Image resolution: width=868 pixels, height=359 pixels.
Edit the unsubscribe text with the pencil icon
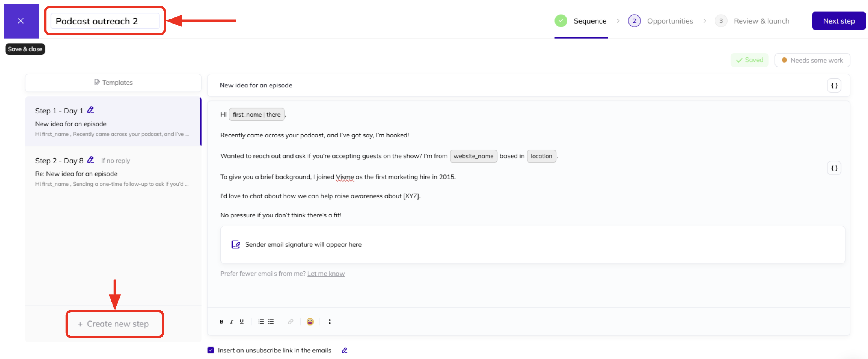(344, 350)
